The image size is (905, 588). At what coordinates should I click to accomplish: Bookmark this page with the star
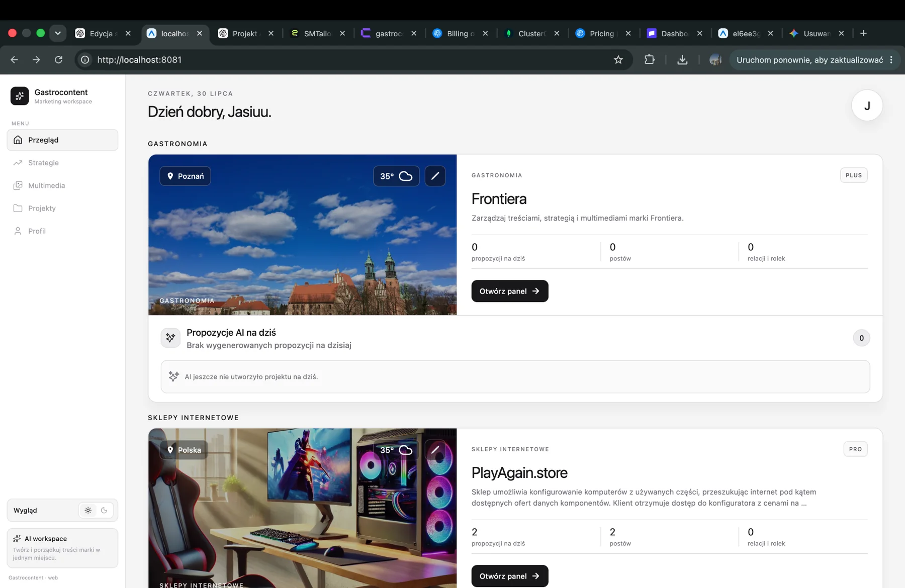coord(618,60)
